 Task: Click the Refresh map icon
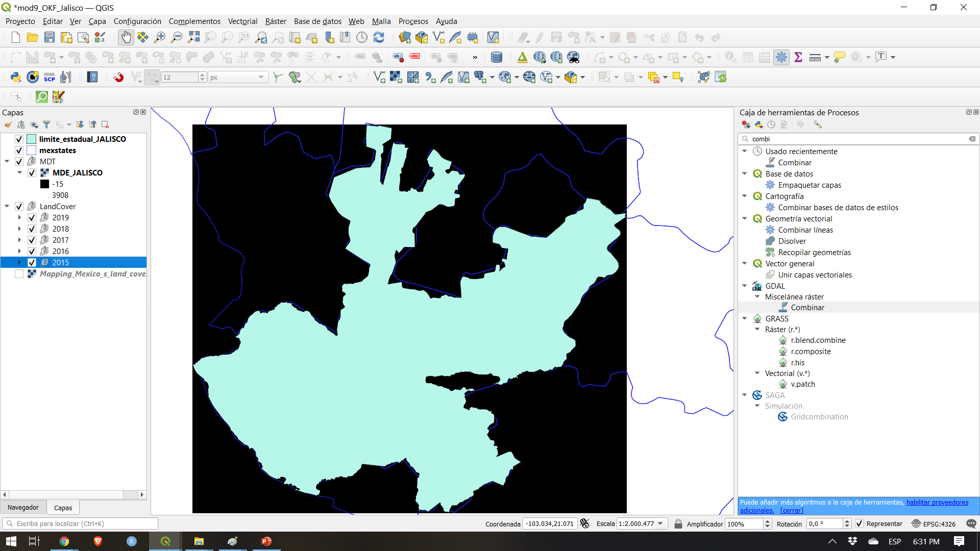coord(379,37)
